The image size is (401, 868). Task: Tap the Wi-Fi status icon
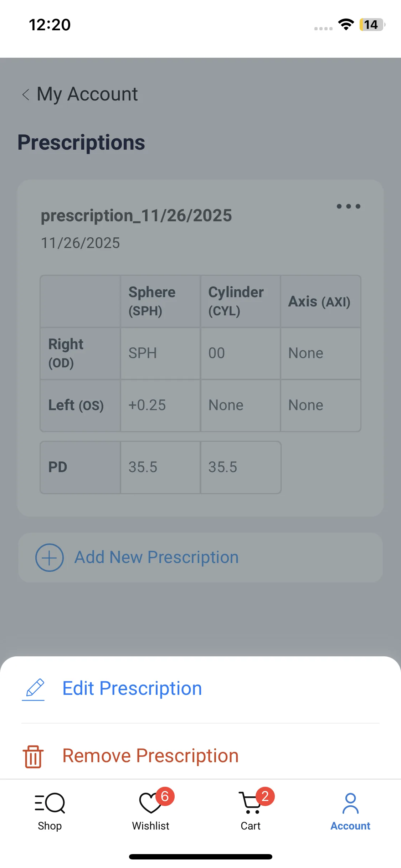tap(346, 25)
